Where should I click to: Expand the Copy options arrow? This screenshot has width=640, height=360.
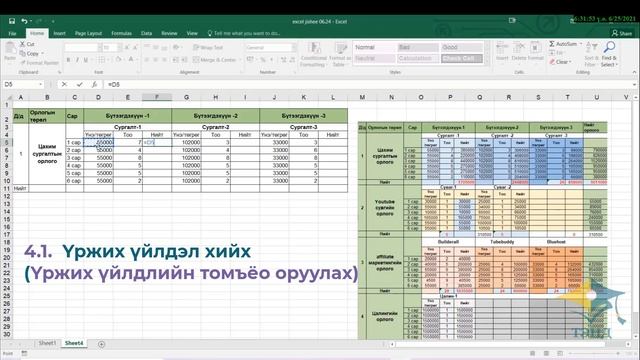click(x=42, y=53)
